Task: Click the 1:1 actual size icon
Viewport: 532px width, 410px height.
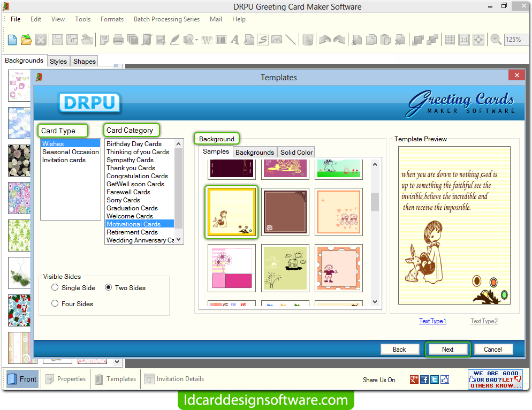Action: coord(464,40)
